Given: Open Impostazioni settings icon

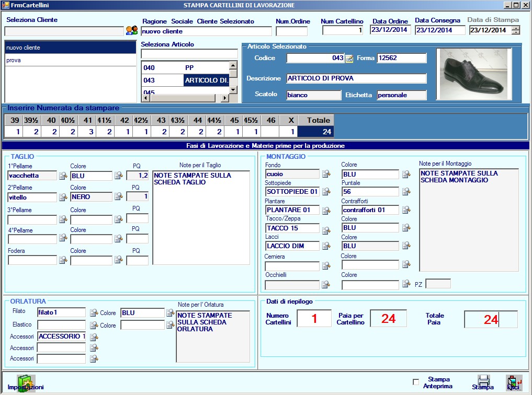Looking at the screenshot, I should point(26,384).
